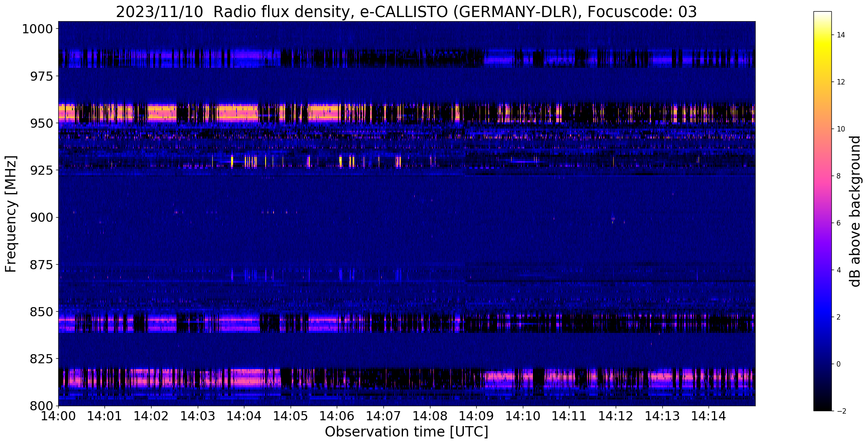Click the 14:06 time tick label
Viewport: 868px width, 444px height.
click(x=337, y=416)
